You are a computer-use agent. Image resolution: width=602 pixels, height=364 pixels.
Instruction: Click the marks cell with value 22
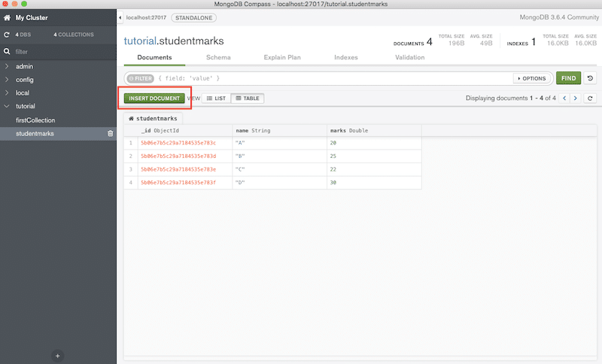point(374,169)
